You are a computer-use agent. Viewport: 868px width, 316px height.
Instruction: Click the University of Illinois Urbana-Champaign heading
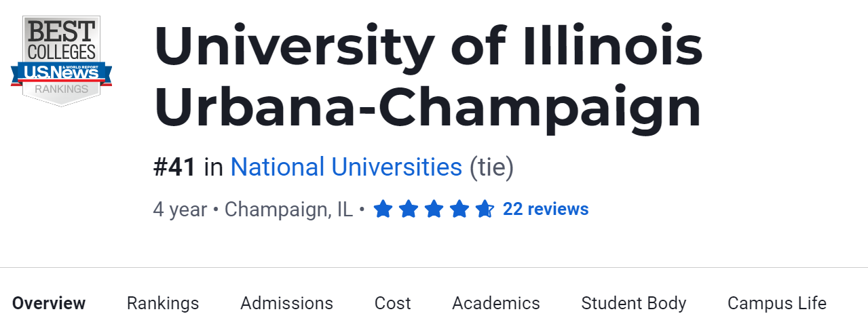[428, 76]
